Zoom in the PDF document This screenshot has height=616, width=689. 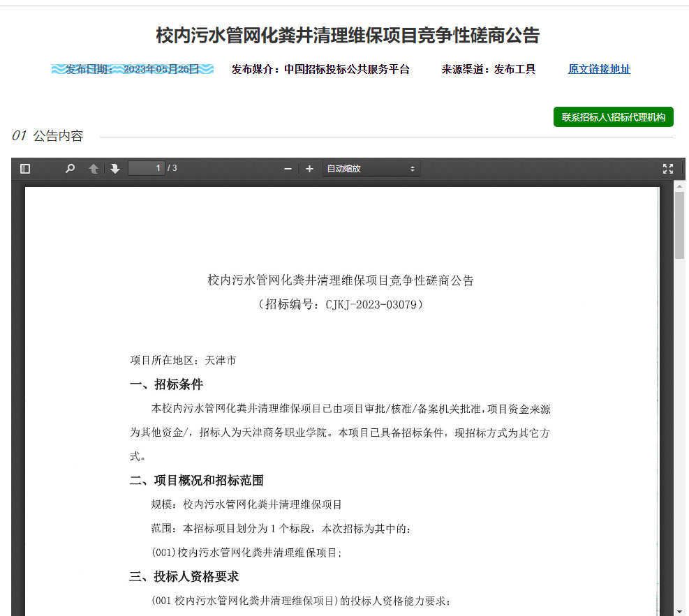[x=310, y=169]
